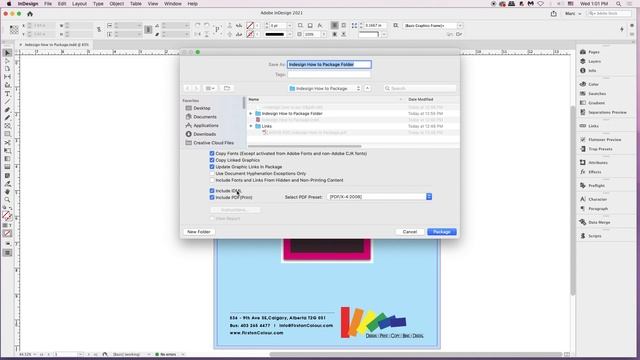Click the Save As filename field
The image size is (640, 360).
329,64
